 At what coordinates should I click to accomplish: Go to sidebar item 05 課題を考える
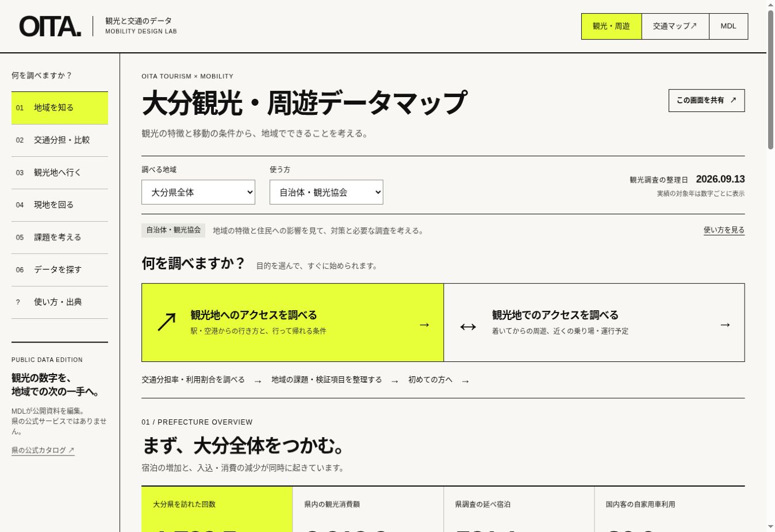coord(60,237)
